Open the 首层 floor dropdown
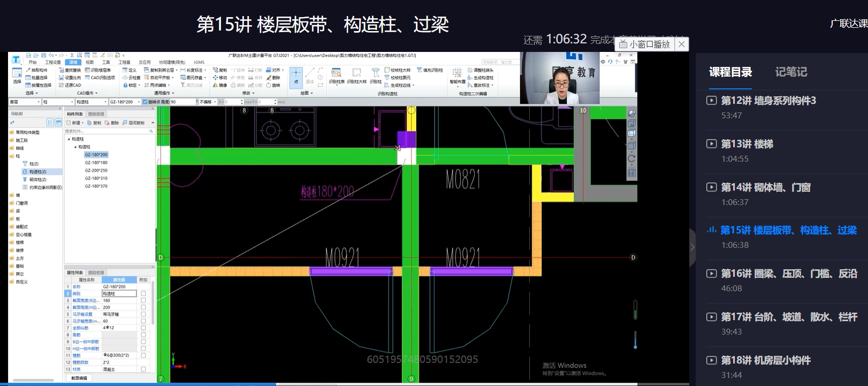Viewport: 868px width, 386px height. (x=25, y=102)
